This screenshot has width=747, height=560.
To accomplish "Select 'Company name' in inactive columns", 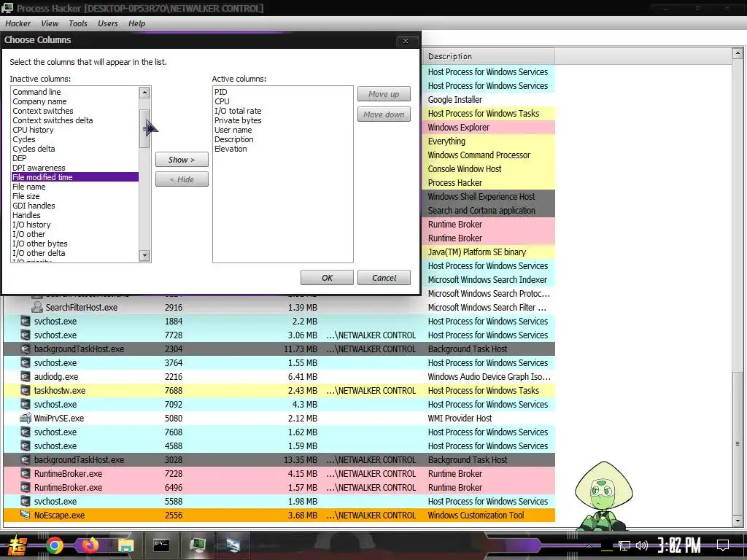I will pyautogui.click(x=39, y=101).
